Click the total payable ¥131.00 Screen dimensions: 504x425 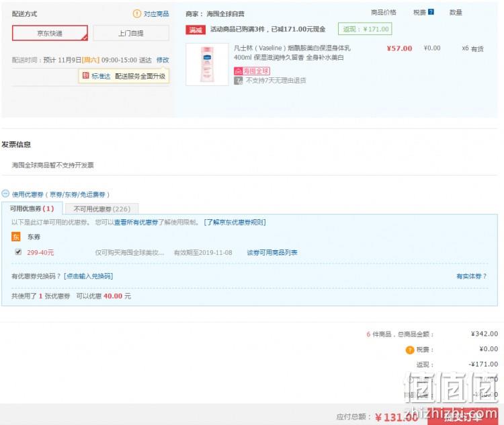[x=396, y=418]
